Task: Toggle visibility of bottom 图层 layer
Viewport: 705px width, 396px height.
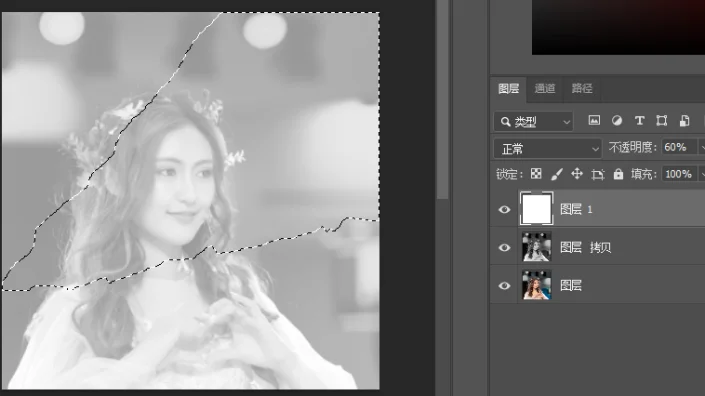Action: click(504, 286)
